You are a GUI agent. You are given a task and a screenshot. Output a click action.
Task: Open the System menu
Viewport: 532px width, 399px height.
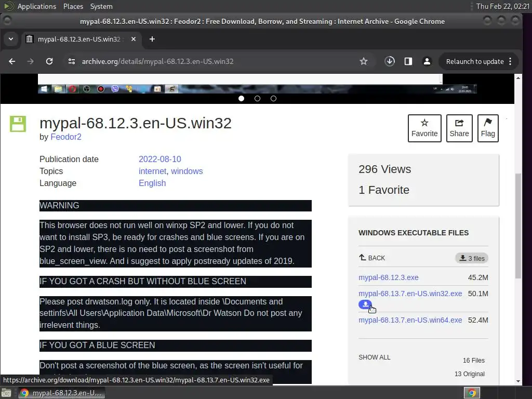(x=101, y=6)
